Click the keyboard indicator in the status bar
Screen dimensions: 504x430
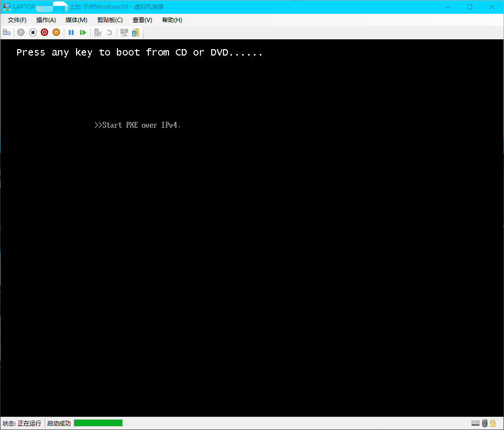476,423
